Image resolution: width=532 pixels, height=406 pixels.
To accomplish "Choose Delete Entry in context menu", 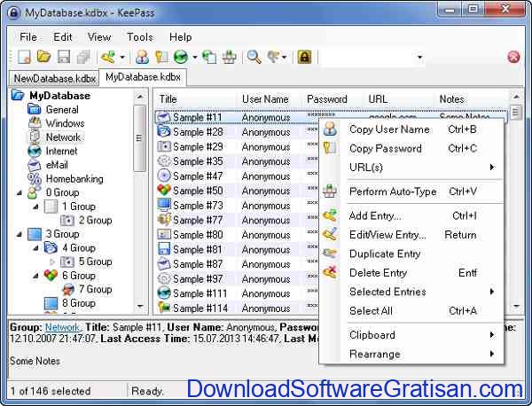I will click(x=412, y=273).
